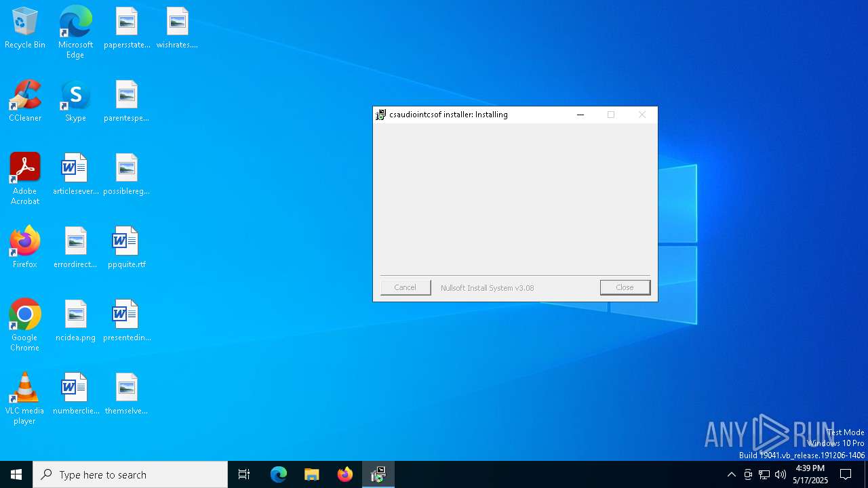868x488 pixels.
Task: Open the Action Center notifications icon
Action: [x=846, y=474]
